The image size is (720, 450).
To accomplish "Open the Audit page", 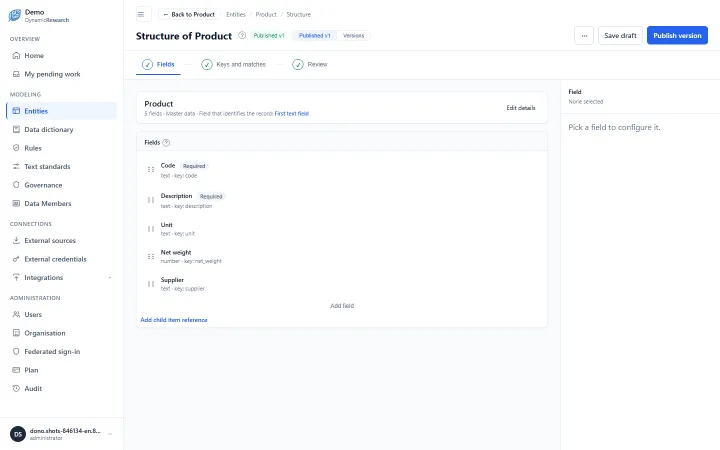I will (62, 388).
